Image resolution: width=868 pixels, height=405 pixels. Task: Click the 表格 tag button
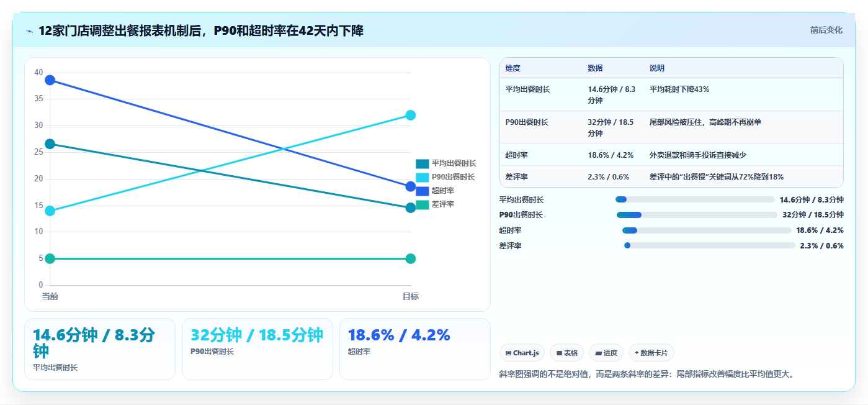coord(566,353)
